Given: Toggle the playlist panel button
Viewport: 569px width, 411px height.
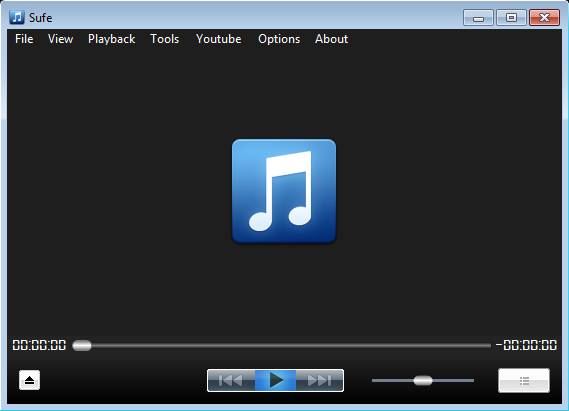Looking at the screenshot, I should (x=524, y=381).
